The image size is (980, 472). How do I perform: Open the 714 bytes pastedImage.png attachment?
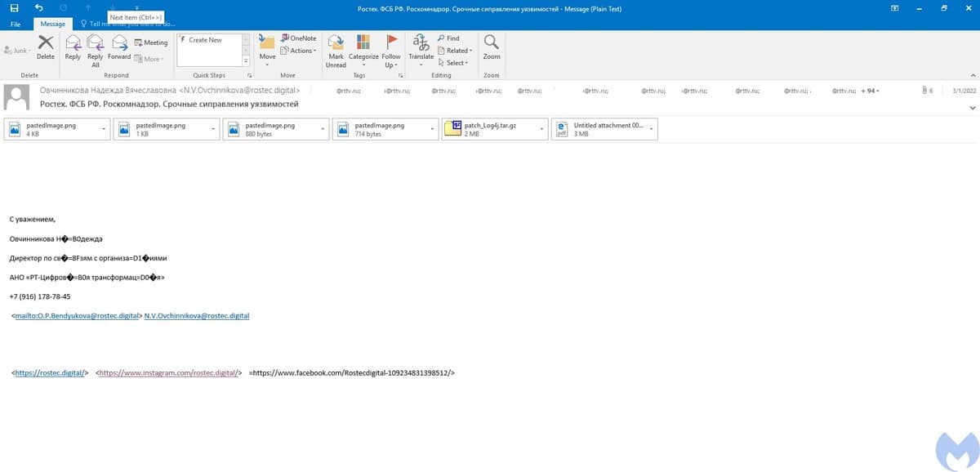[385, 129]
